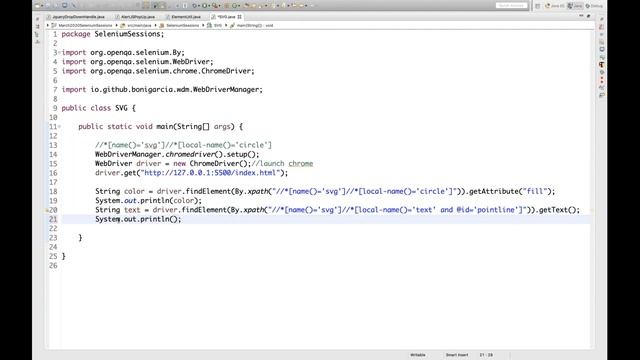Click main(String[]) : void breadcrumb

[x=255, y=25]
